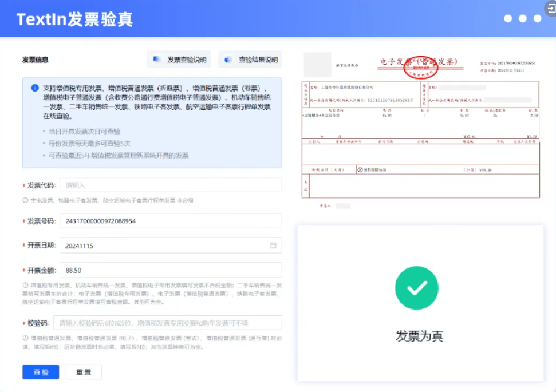Click the invoice preview thumbnail

tap(420, 131)
